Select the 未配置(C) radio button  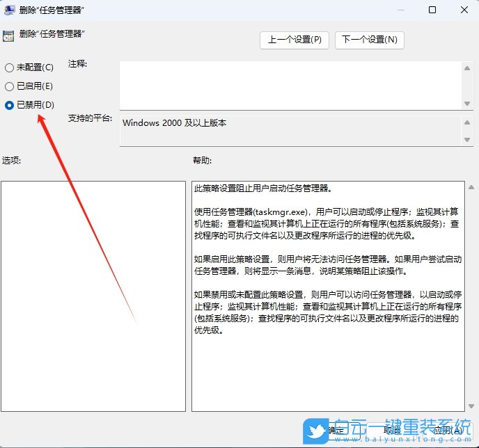click(10, 67)
